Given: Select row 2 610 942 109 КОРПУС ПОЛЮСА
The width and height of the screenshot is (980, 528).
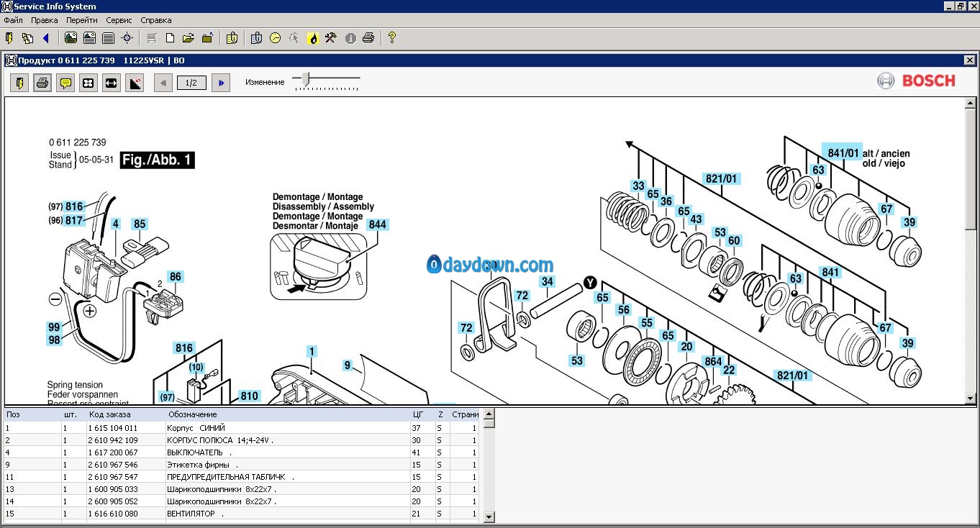Looking at the screenshot, I should pyautogui.click(x=241, y=440).
